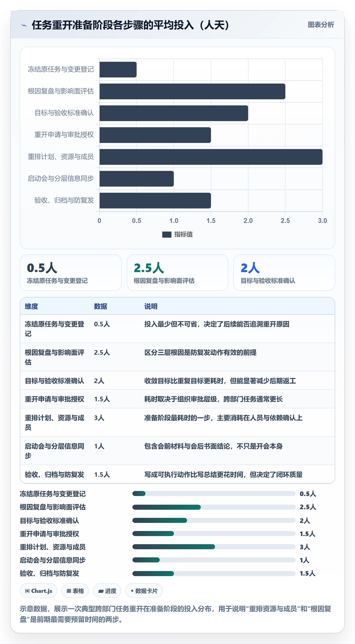Image resolution: width=355 pixels, height=644 pixels.
Task: Click the 数据 table column header
Action: pos(101,306)
